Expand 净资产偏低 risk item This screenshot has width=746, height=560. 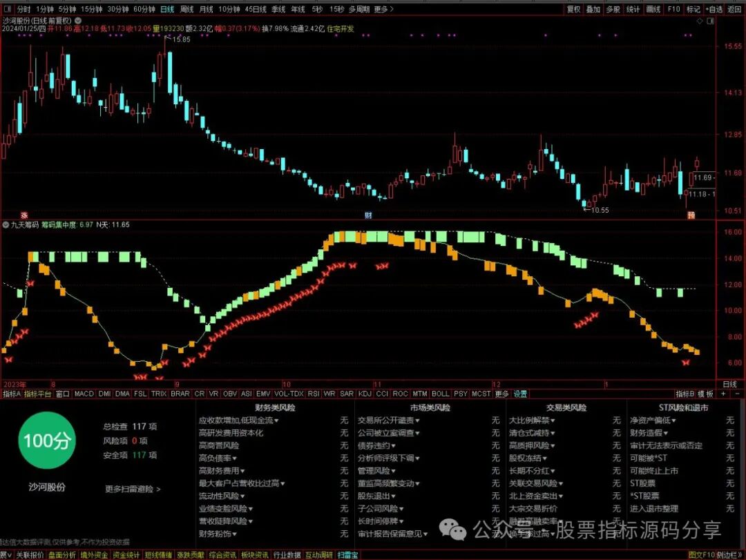coord(653,421)
